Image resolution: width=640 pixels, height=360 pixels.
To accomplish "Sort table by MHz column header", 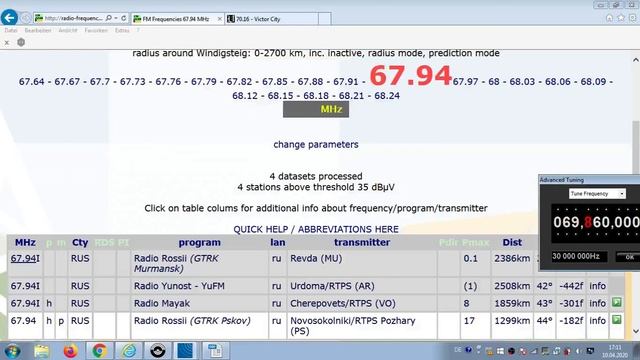I will pyautogui.click(x=25, y=242).
